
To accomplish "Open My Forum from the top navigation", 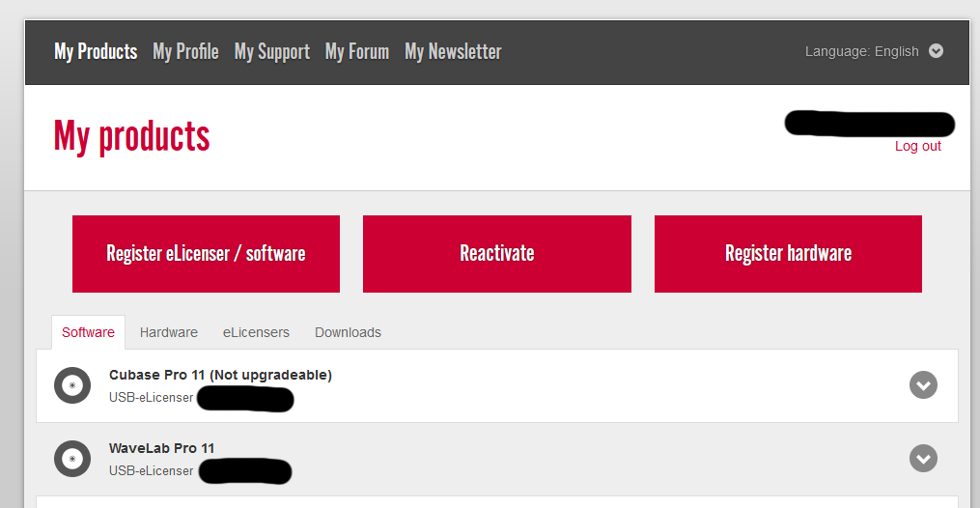I will pyautogui.click(x=357, y=52).
